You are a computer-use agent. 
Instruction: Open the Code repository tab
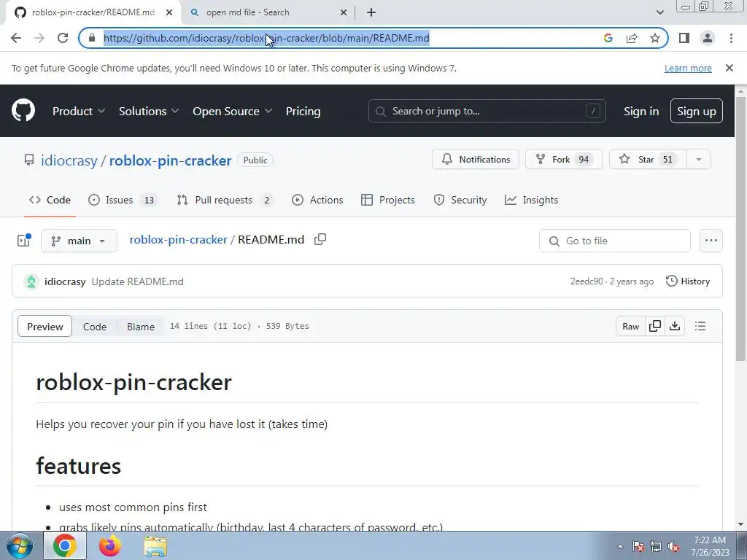click(50, 200)
